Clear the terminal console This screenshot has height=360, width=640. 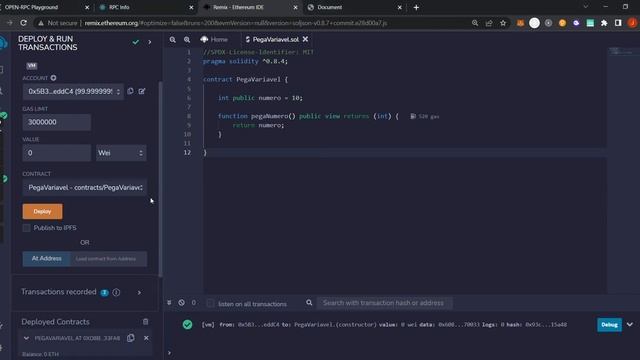click(x=181, y=303)
